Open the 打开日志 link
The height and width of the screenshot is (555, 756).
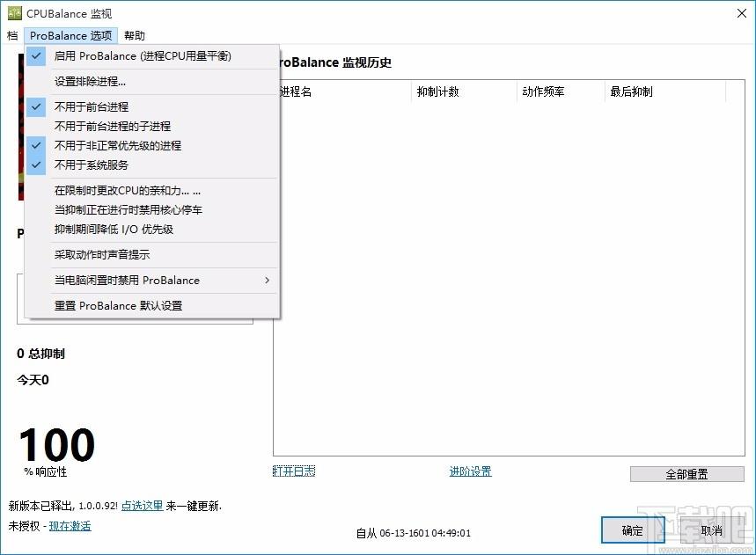[x=294, y=471]
